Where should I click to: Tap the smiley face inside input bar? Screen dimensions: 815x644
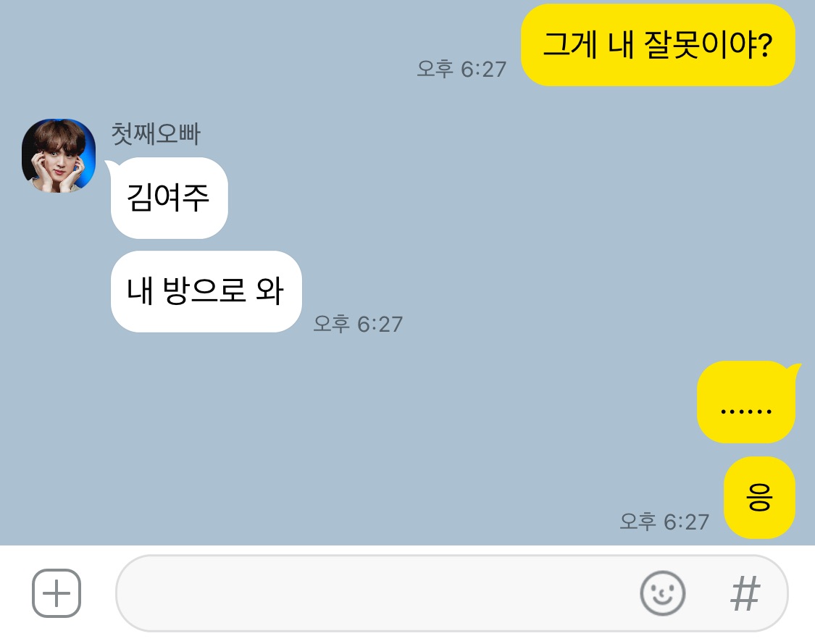pos(663,593)
